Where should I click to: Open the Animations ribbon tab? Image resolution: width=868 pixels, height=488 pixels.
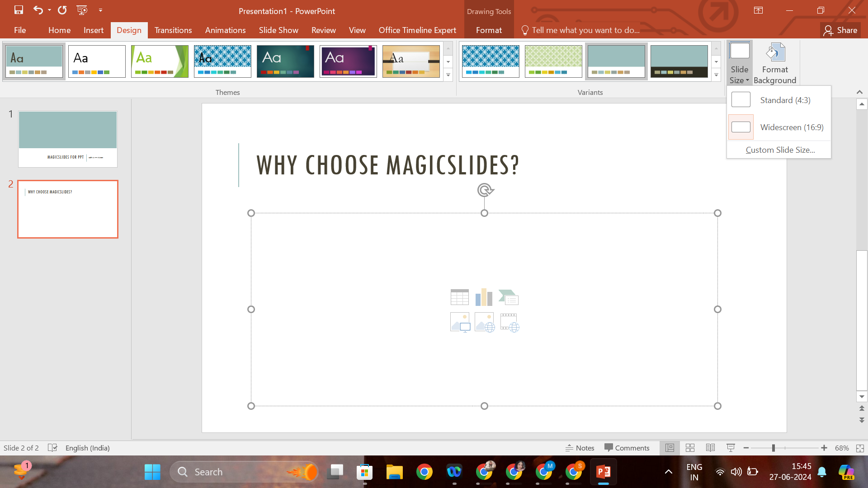coord(225,30)
